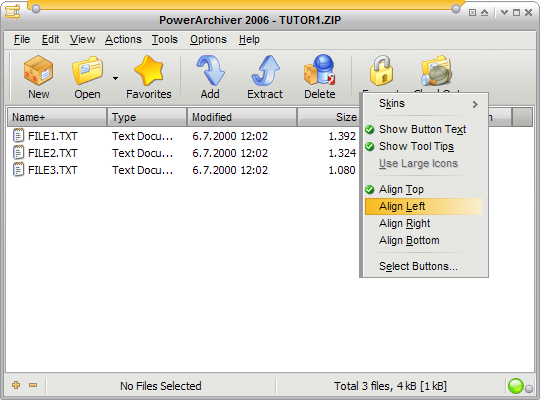Choose Align Right in context menu

[x=423, y=223]
